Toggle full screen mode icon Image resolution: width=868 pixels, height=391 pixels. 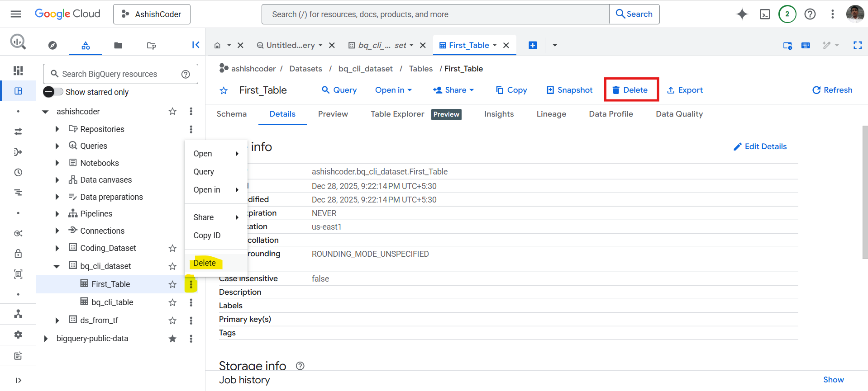[x=858, y=45]
